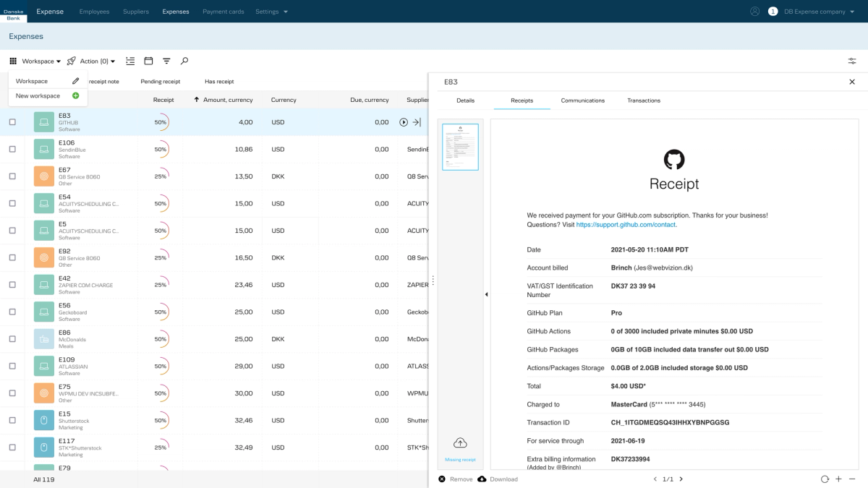Image resolution: width=868 pixels, height=488 pixels.
Task: Click the panel resize handle dots
Action: pos(433,280)
